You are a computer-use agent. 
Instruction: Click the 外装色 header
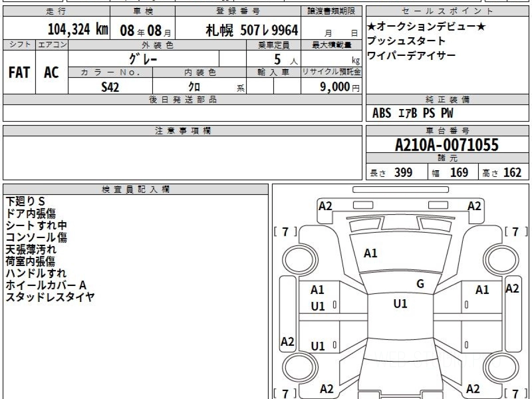pos(157,45)
